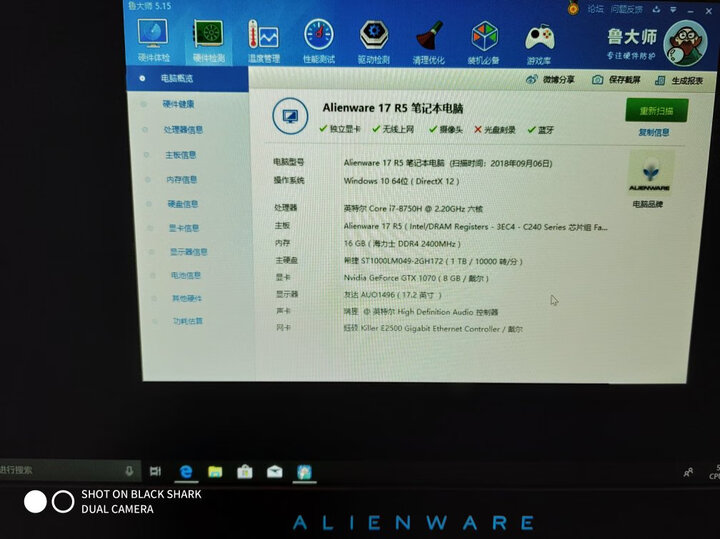Open 游戏库 game library controller icon

point(539,44)
